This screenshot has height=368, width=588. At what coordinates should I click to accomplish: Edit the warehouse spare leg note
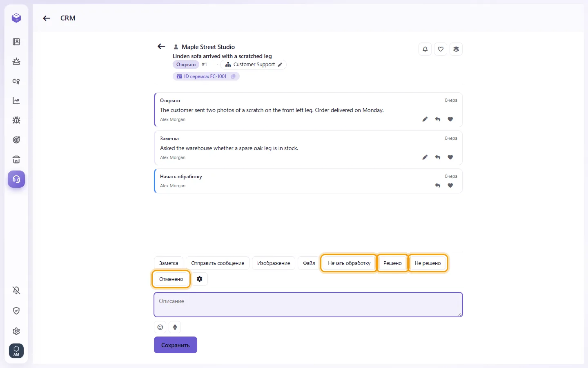(425, 157)
